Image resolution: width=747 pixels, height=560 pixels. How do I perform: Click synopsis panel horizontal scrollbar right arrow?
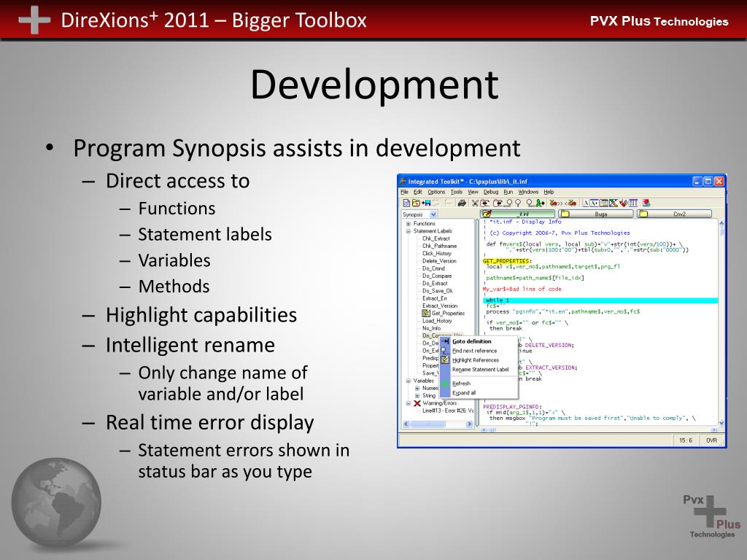click(469, 424)
